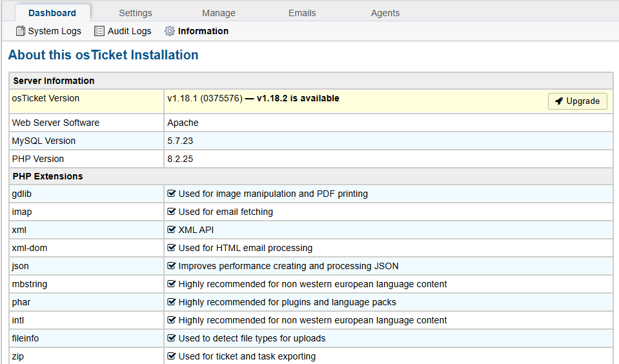
Task: Click the zip extension name
Action: [x=18, y=356]
